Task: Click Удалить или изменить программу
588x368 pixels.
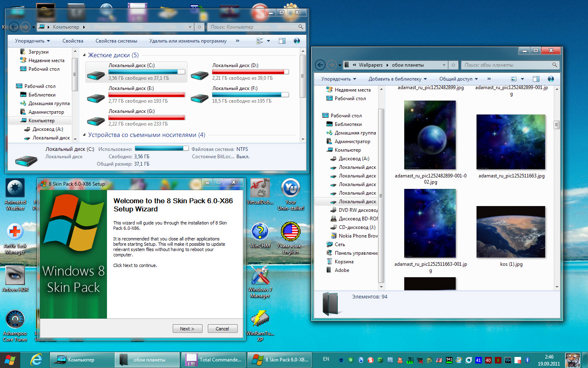Action: (x=188, y=41)
